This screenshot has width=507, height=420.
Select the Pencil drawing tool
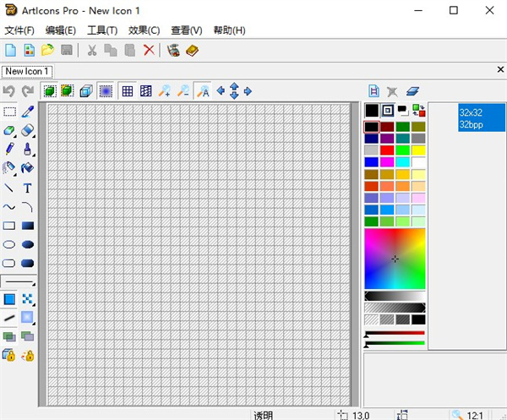9,149
